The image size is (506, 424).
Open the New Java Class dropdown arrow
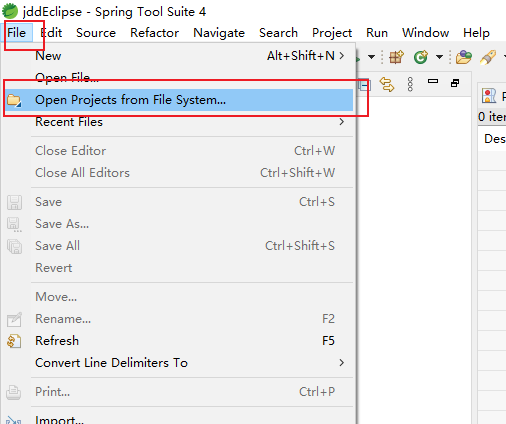coord(439,57)
